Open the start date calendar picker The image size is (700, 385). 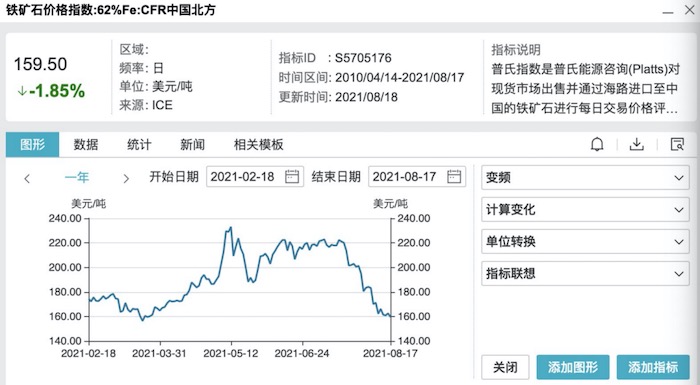(292, 176)
